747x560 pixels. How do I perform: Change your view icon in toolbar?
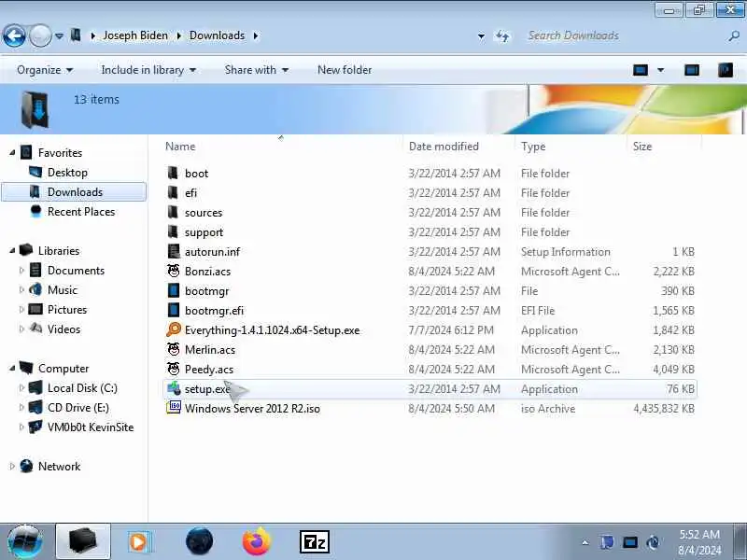[641, 71]
